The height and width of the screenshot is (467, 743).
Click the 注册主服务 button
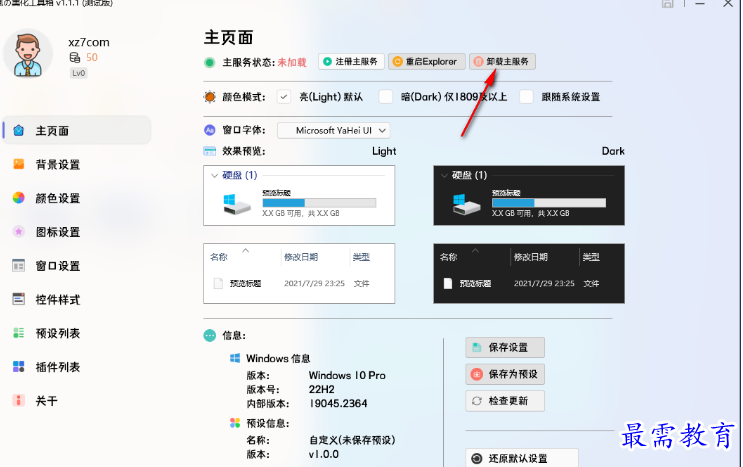351,62
